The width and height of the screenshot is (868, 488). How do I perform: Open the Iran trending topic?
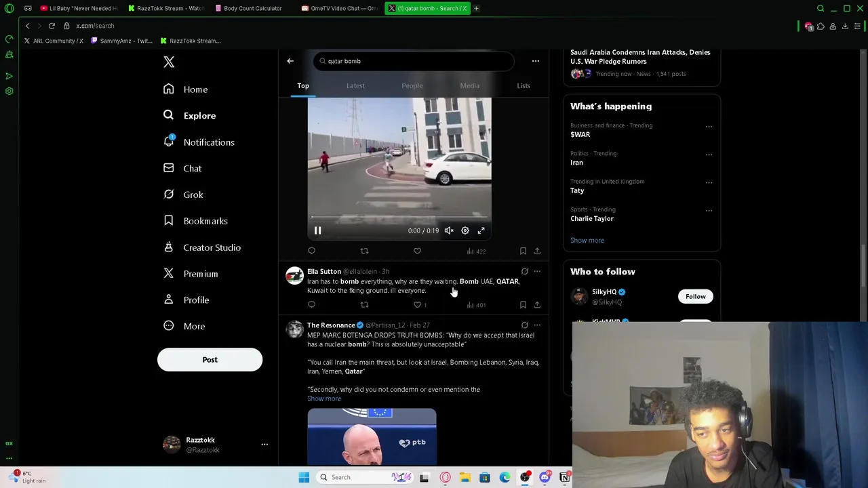point(576,163)
